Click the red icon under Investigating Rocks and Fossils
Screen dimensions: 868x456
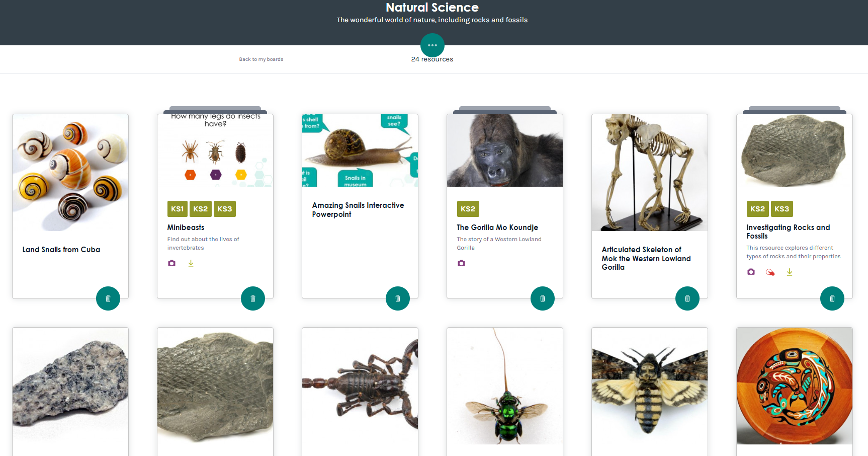point(770,272)
